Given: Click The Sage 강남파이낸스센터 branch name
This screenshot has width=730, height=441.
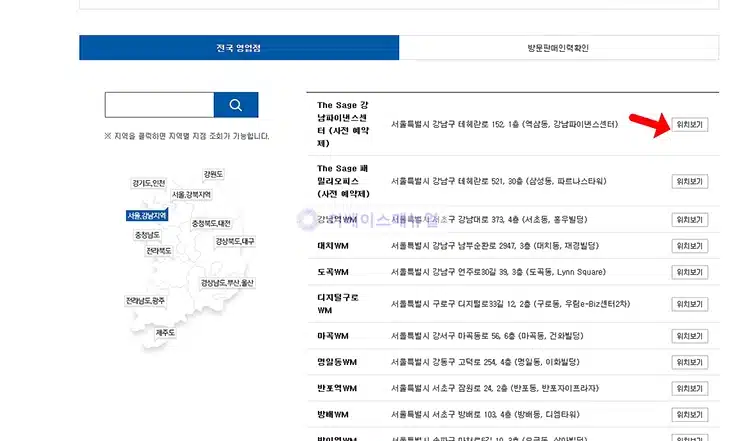Looking at the screenshot, I should click(343, 124).
